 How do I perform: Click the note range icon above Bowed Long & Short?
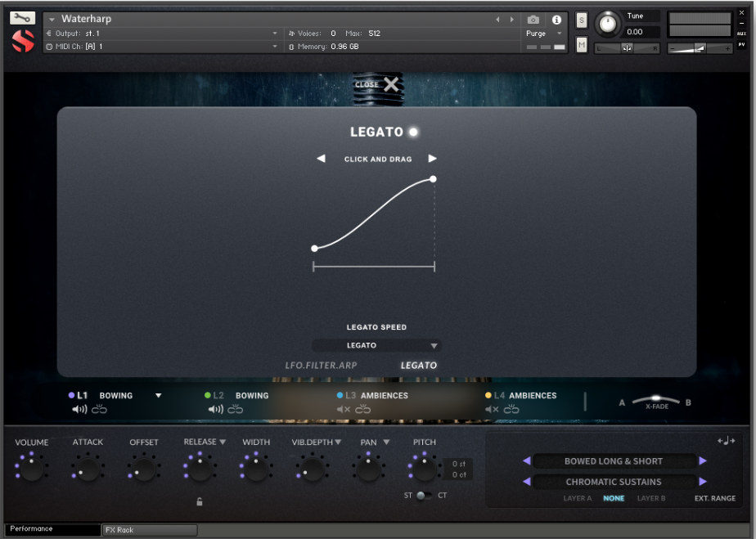click(x=727, y=442)
